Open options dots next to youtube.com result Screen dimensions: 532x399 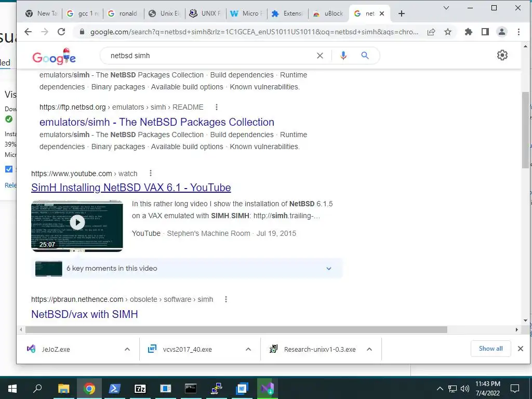151,174
